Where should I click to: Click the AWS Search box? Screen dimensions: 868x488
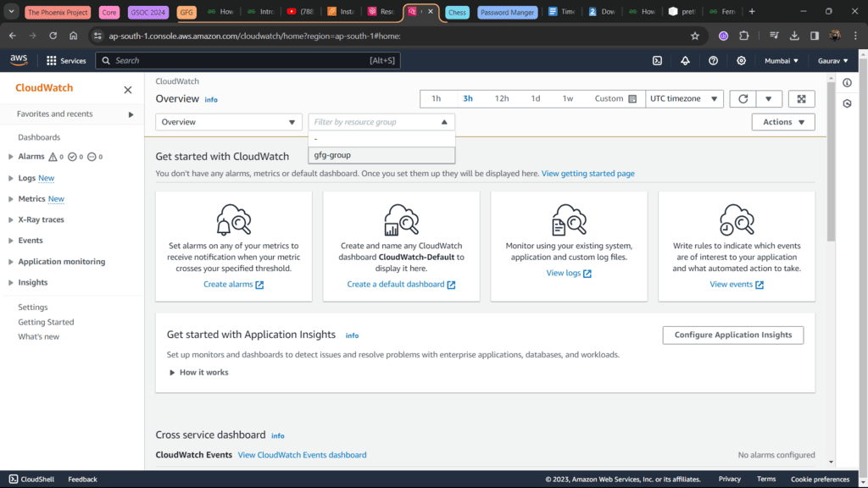click(248, 61)
